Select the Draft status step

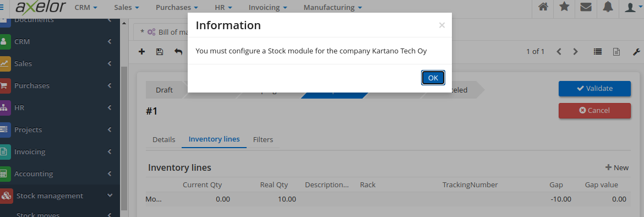click(x=164, y=90)
